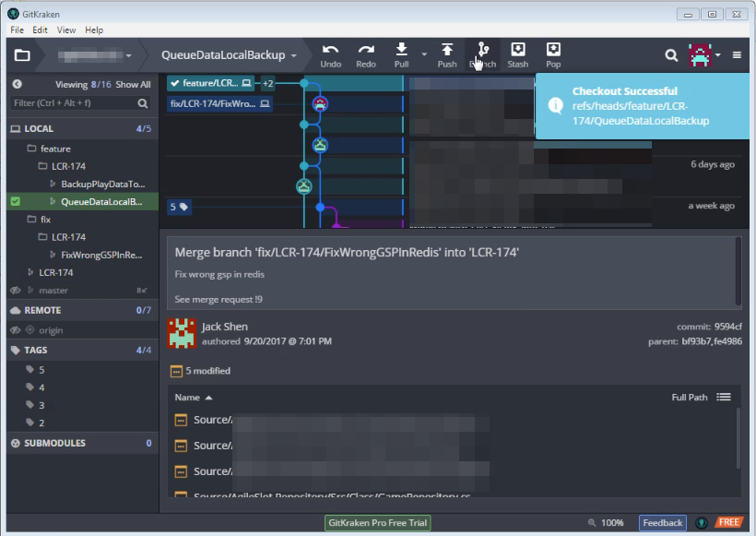Click the Undo toolbar button
This screenshot has height=536, width=756.
pyautogui.click(x=330, y=55)
